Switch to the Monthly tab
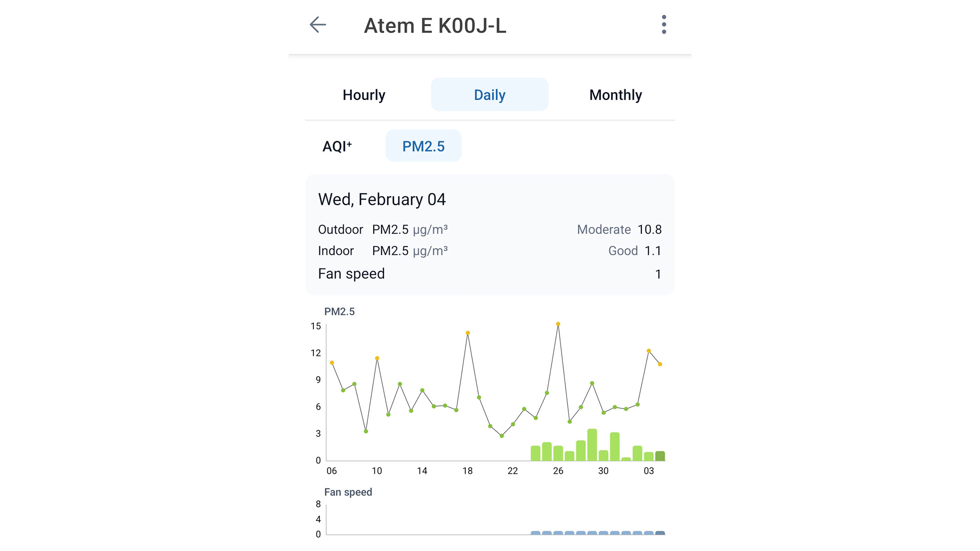The height and width of the screenshot is (551, 980). click(616, 94)
